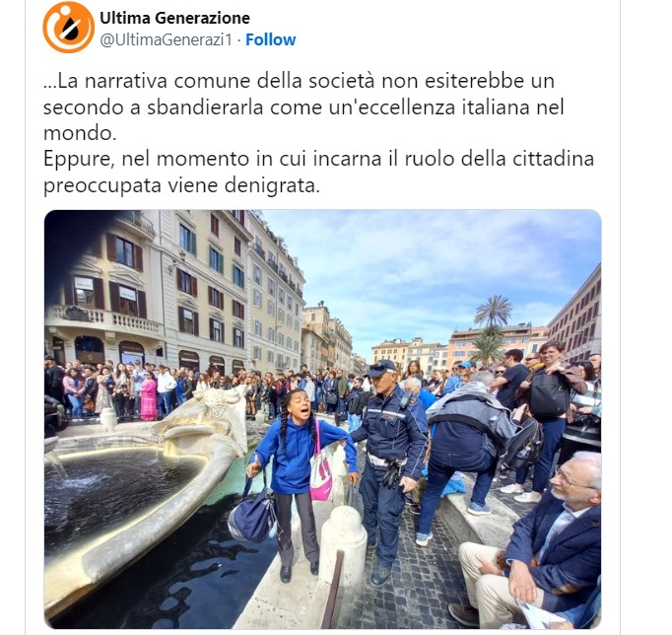Open the tweet's attached protest photo
672x635 pixels.
click(x=323, y=419)
